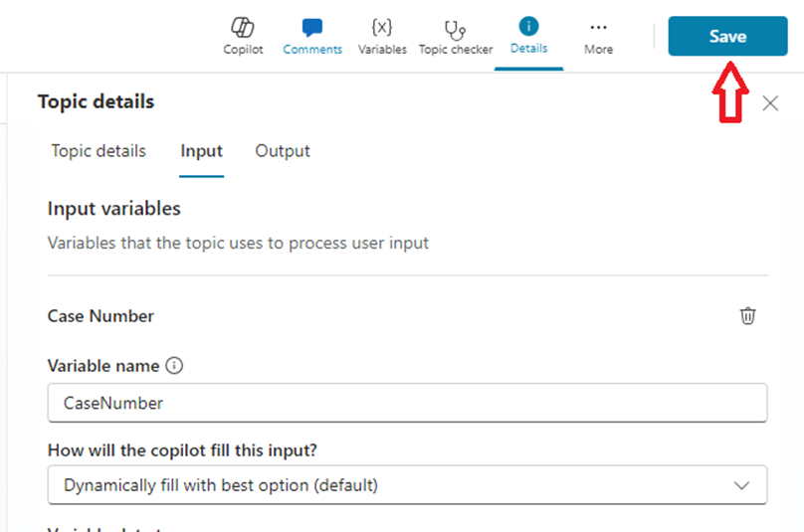The width and height of the screenshot is (804, 532).
Task: Click 'How will the copilot fill this input?' label
Action: (182, 449)
